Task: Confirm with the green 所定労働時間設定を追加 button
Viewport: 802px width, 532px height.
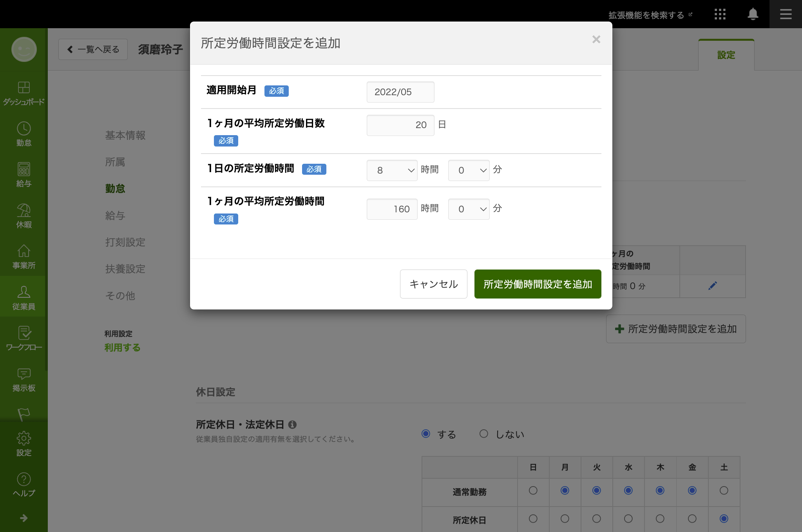Action: coord(538,284)
